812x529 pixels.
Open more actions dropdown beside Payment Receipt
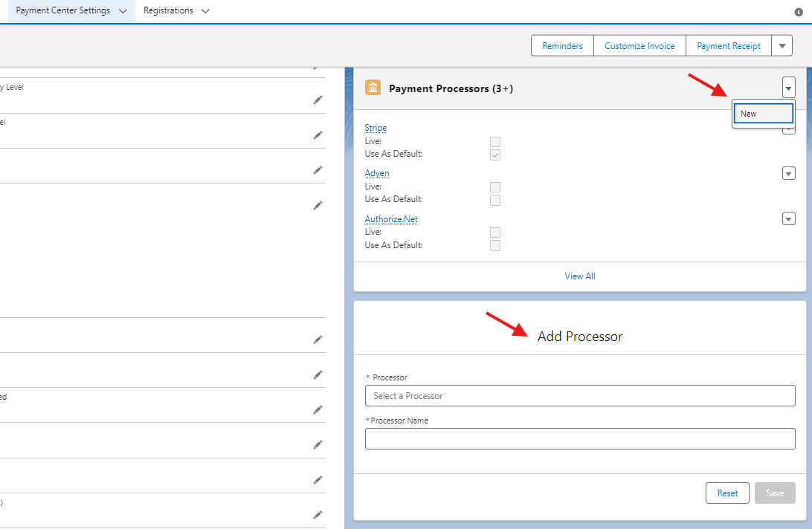(x=782, y=45)
